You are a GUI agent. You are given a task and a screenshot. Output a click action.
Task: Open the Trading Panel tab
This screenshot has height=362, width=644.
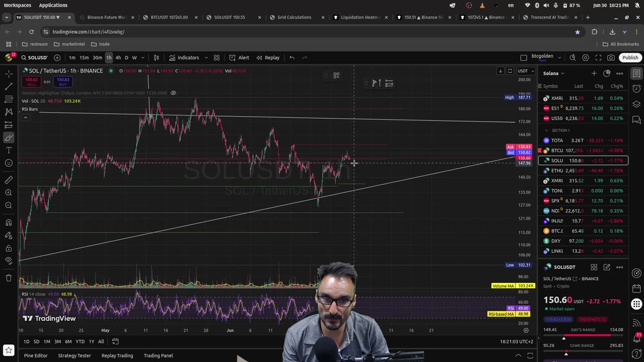tap(158, 355)
